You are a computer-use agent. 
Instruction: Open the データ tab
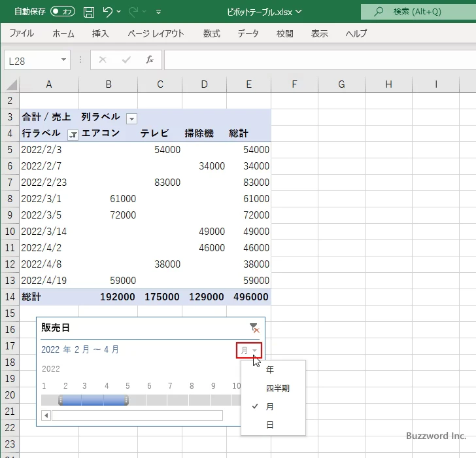(248, 33)
